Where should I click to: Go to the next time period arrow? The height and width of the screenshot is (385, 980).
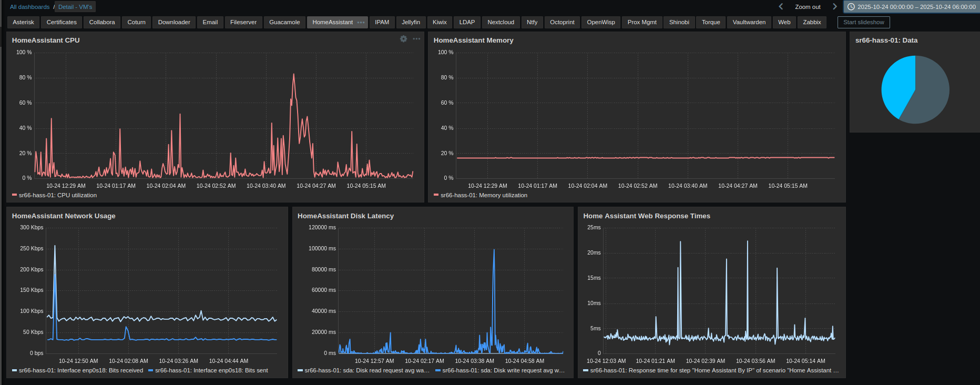pyautogui.click(x=834, y=7)
